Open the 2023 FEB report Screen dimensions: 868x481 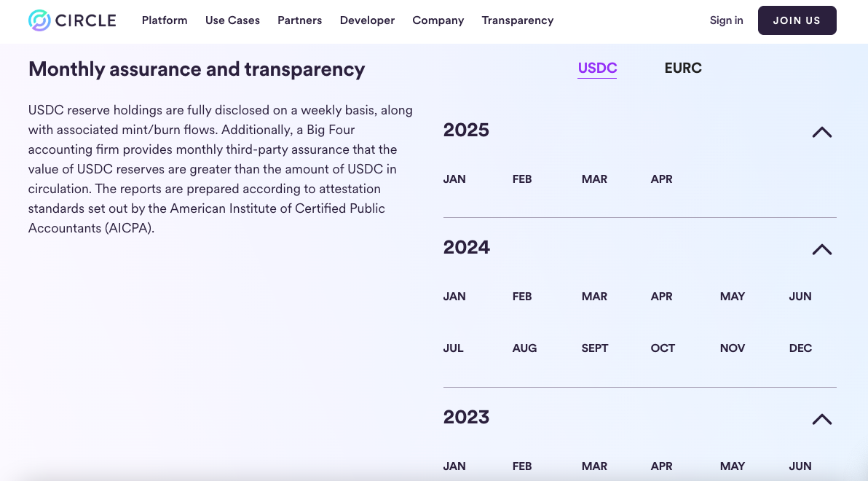522,466
